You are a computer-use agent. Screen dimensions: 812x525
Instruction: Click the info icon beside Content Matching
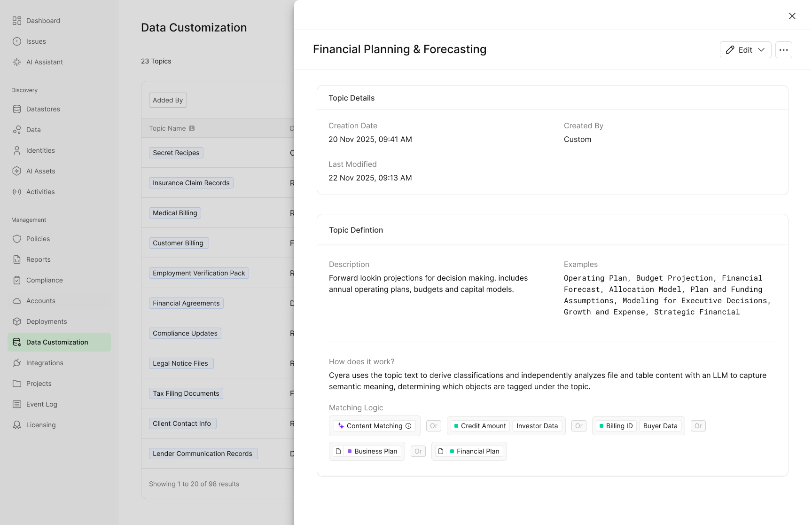pyautogui.click(x=408, y=426)
